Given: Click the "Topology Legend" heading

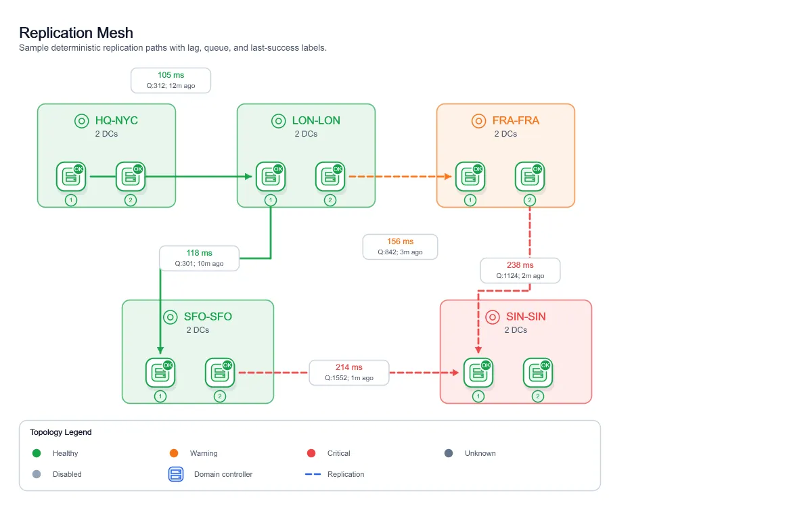Looking at the screenshot, I should [61, 432].
